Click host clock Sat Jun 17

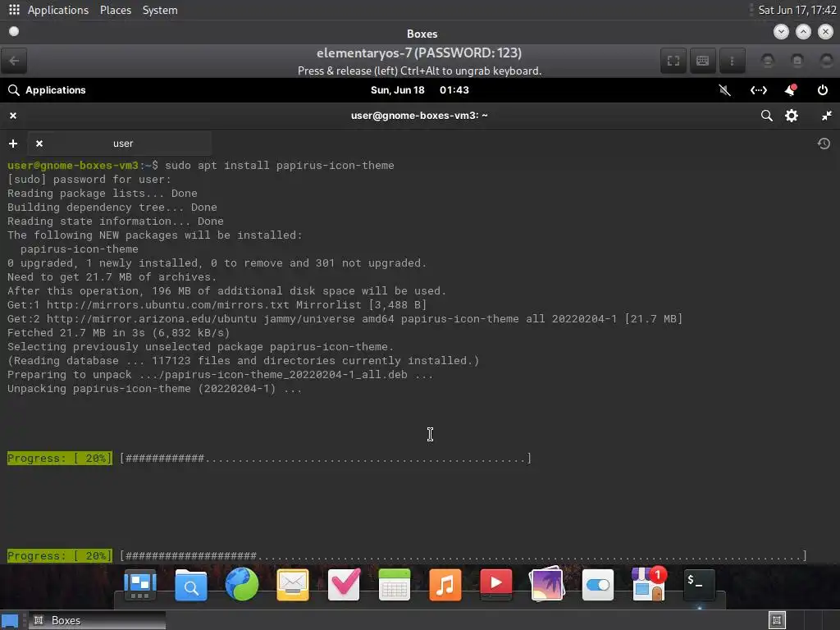[x=797, y=10]
